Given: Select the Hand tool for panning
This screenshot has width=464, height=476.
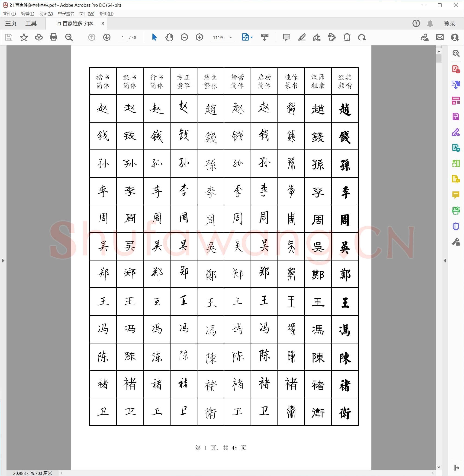Looking at the screenshot, I should 169,37.
